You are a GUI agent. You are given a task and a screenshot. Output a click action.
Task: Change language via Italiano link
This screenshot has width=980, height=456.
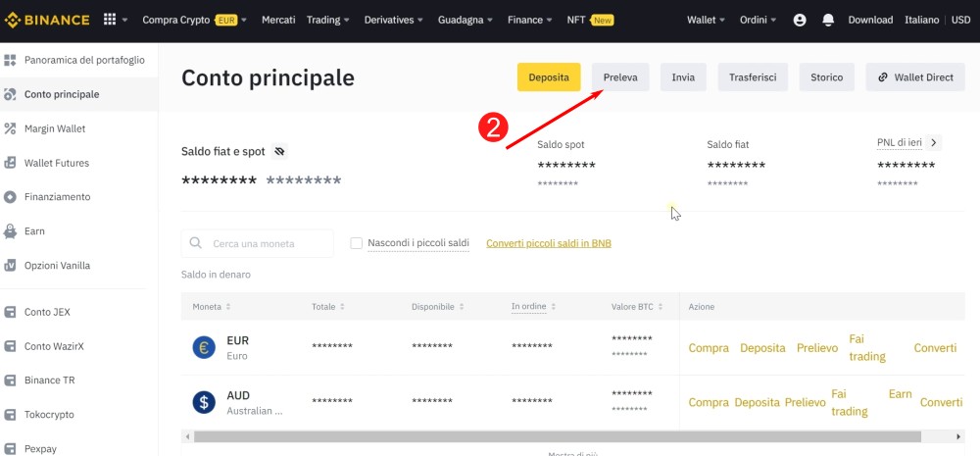(x=922, y=20)
